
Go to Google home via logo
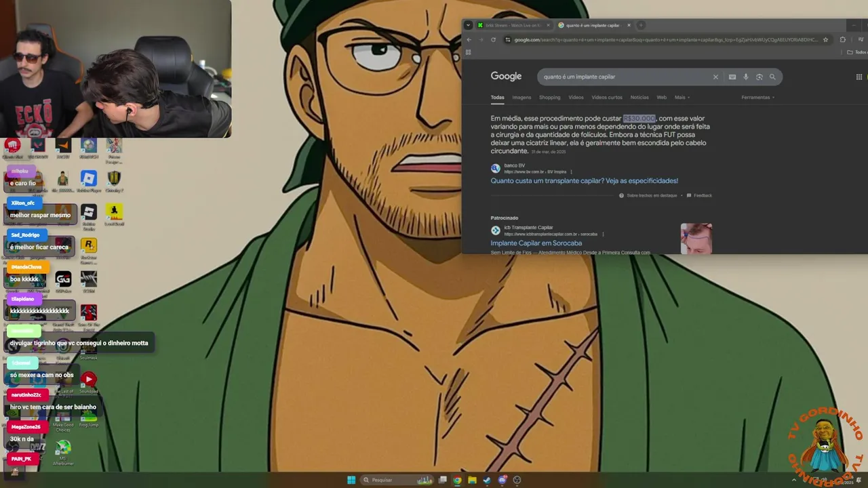pos(506,77)
